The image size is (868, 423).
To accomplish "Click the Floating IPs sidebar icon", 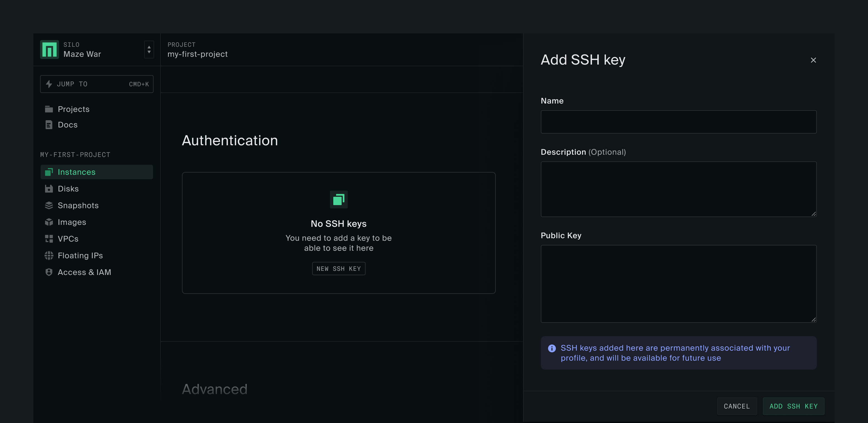I will pos(49,255).
